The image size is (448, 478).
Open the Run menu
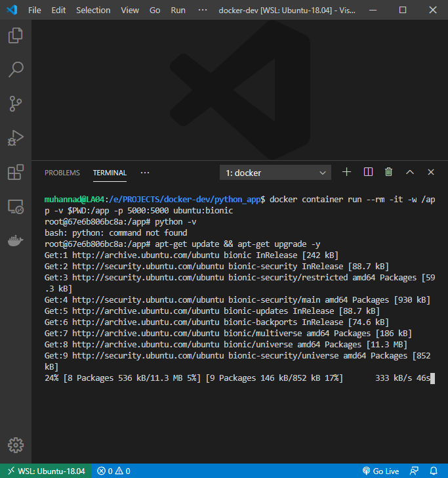coord(178,10)
